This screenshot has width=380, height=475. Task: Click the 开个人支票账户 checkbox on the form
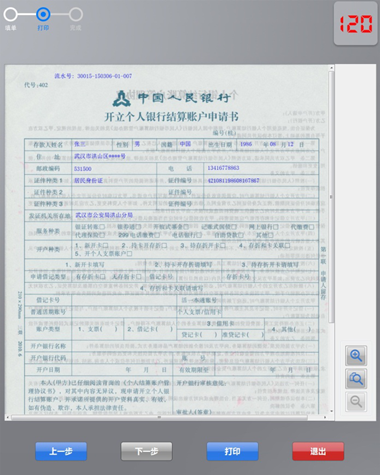tap(130, 254)
